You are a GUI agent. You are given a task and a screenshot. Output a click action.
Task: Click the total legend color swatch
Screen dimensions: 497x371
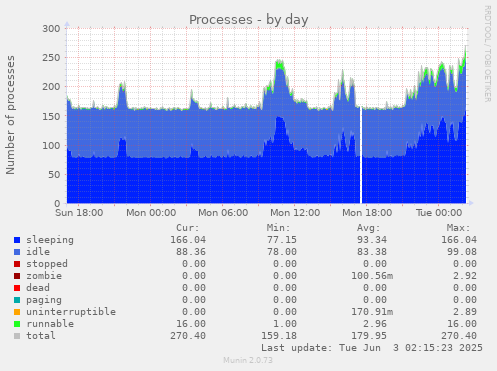point(17,336)
